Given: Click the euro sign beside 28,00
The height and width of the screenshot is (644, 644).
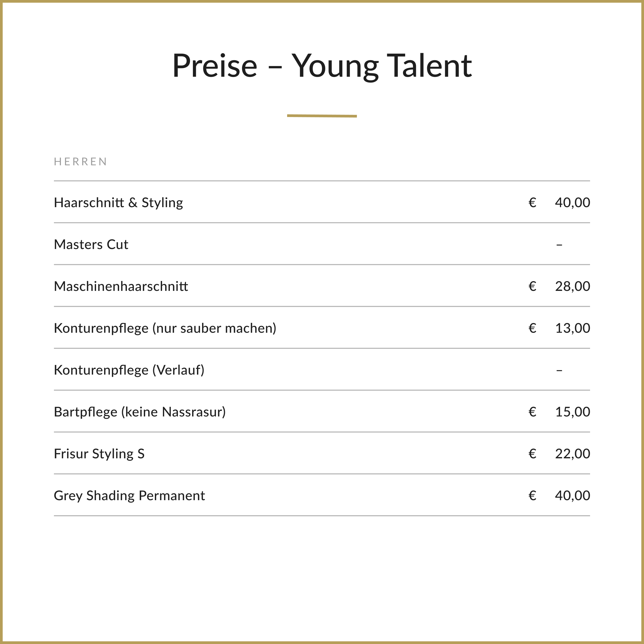Looking at the screenshot, I should click(x=532, y=286).
